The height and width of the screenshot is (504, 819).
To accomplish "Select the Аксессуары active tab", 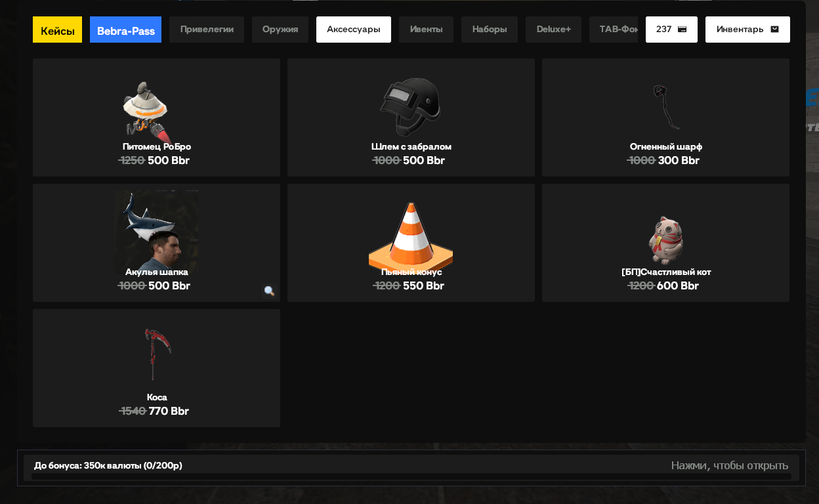I will pyautogui.click(x=354, y=30).
